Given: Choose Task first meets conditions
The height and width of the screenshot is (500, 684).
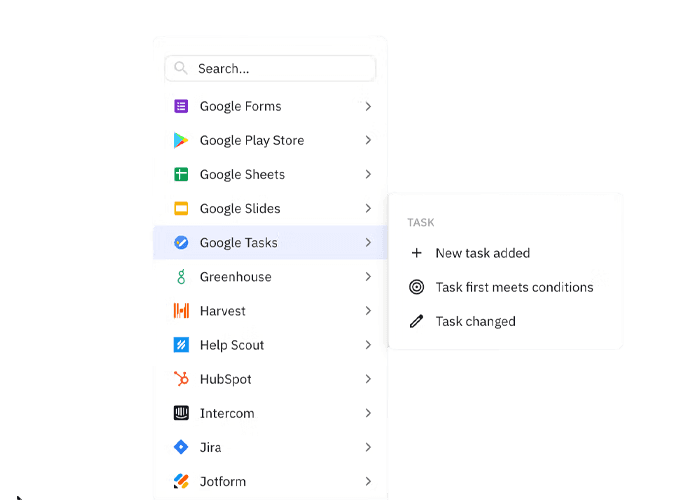Looking at the screenshot, I should click(514, 287).
